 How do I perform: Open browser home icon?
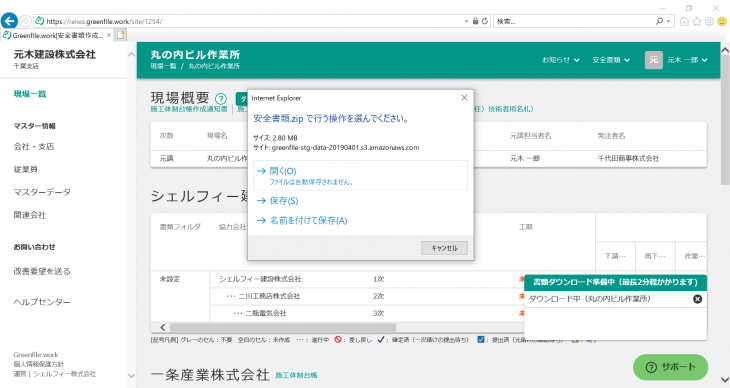coord(684,21)
